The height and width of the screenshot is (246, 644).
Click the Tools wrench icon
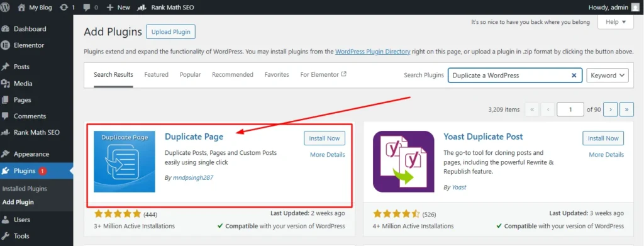click(x=5, y=236)
